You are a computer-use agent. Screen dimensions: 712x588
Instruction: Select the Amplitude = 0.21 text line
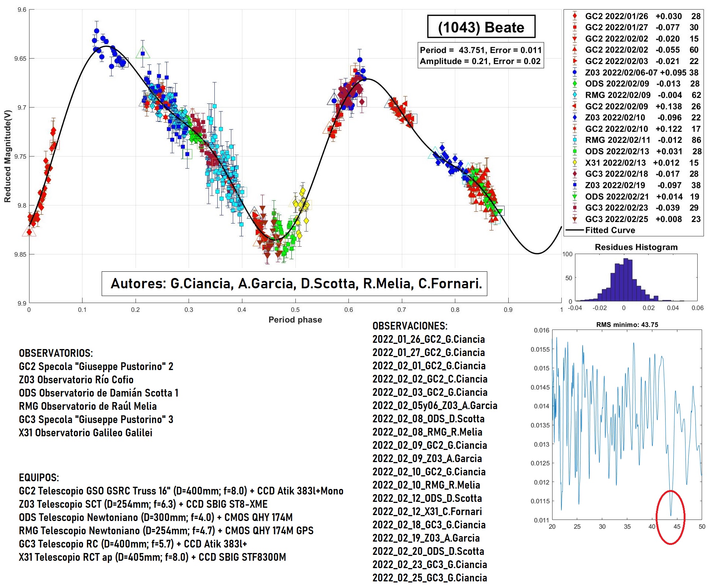[480, 61]
